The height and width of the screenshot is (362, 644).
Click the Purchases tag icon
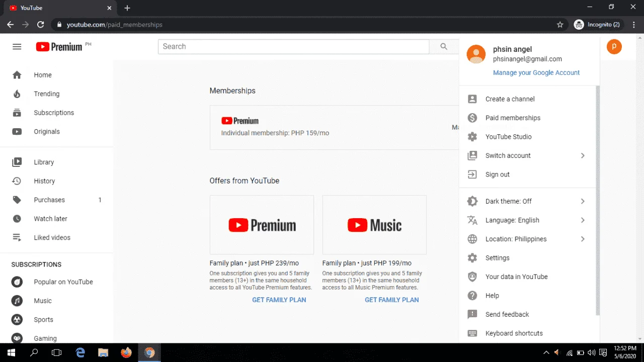[17, 200]
